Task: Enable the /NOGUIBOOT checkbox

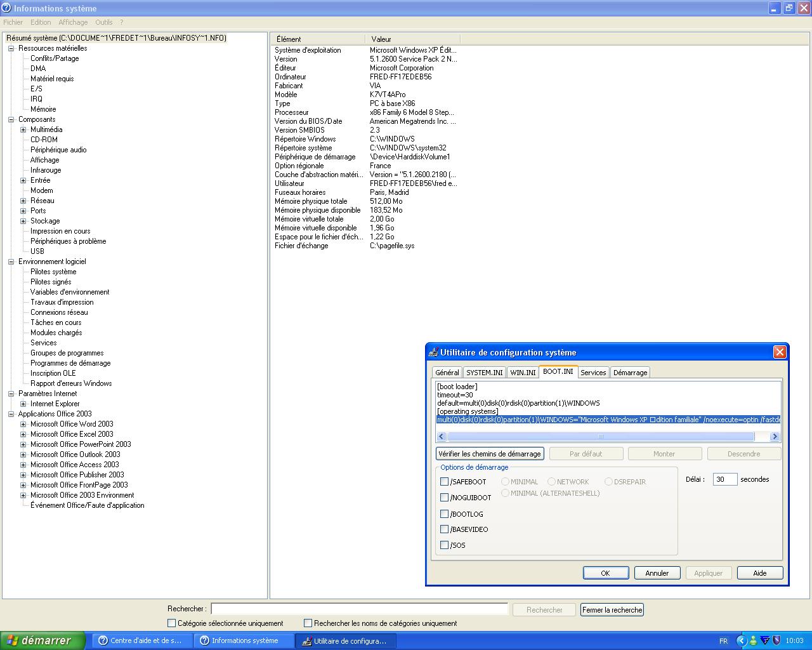Action: (445, 498)
